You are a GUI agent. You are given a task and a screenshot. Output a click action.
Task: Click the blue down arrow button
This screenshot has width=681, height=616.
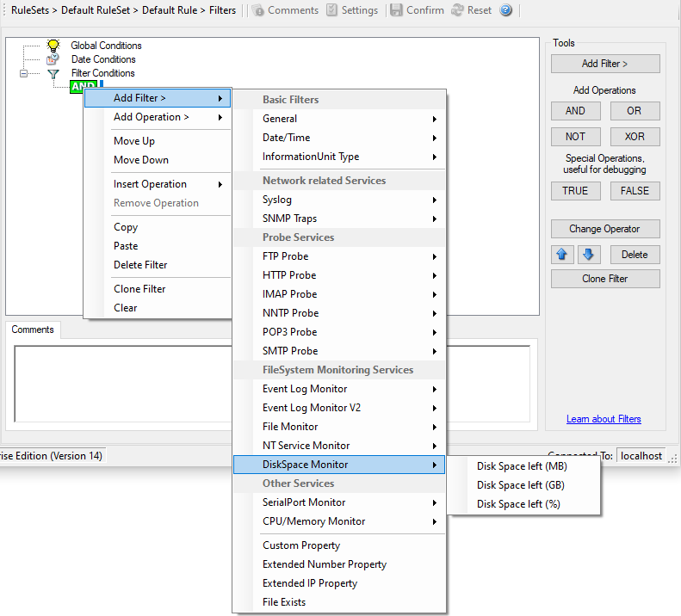[x=588, y=255]
